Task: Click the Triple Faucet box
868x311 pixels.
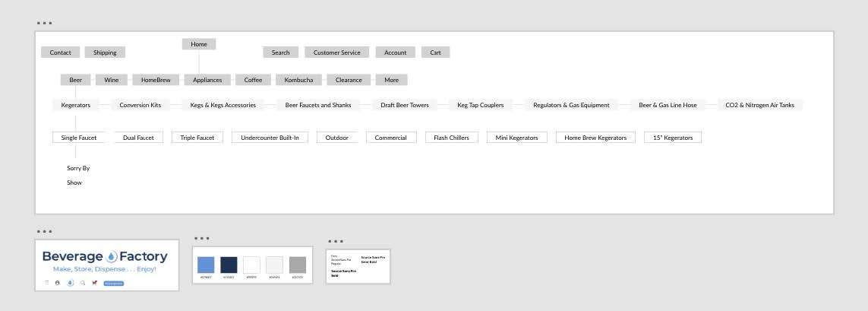Action: [197, 138]
